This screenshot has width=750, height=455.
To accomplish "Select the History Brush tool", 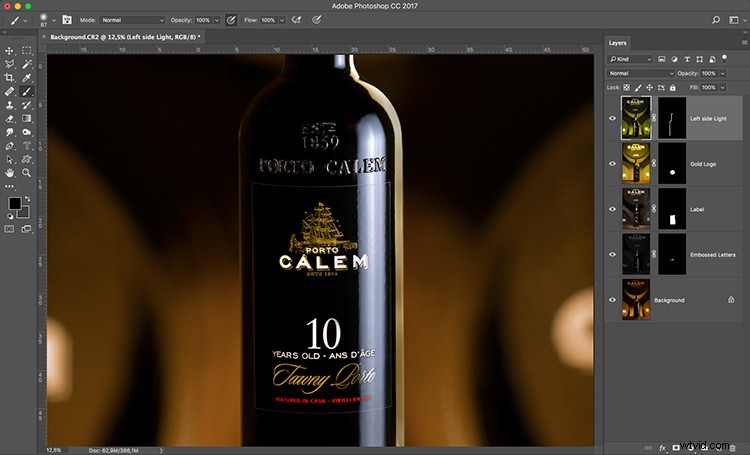I will point(26,105).
